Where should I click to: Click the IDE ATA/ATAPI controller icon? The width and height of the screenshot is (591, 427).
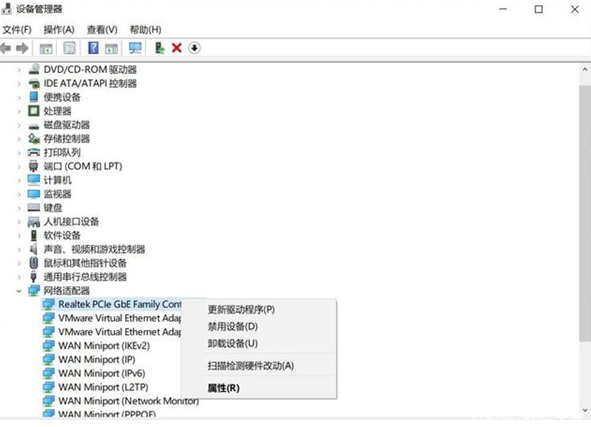[34, 83]
